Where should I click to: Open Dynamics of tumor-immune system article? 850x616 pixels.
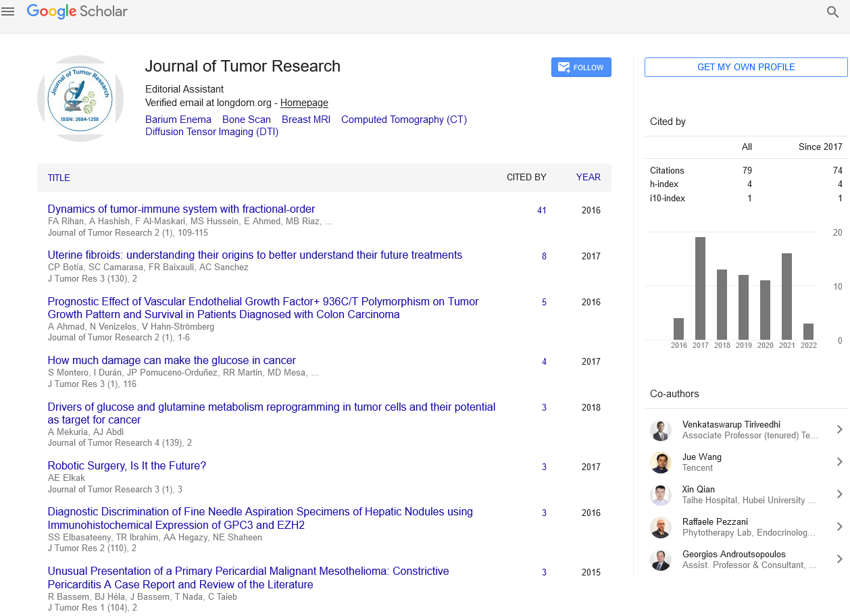click(181, 209)
